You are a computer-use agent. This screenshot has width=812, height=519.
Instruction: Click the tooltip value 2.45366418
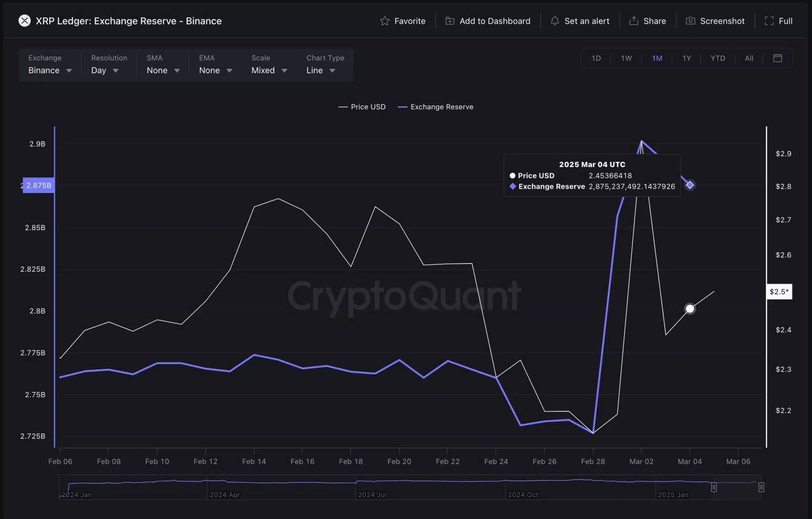610,175
